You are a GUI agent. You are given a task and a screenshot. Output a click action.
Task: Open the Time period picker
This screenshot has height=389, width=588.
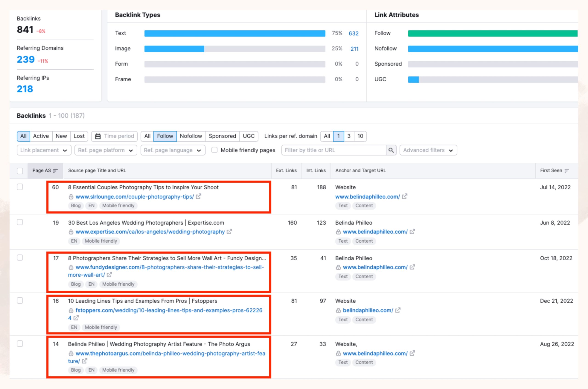click(114, 136)
